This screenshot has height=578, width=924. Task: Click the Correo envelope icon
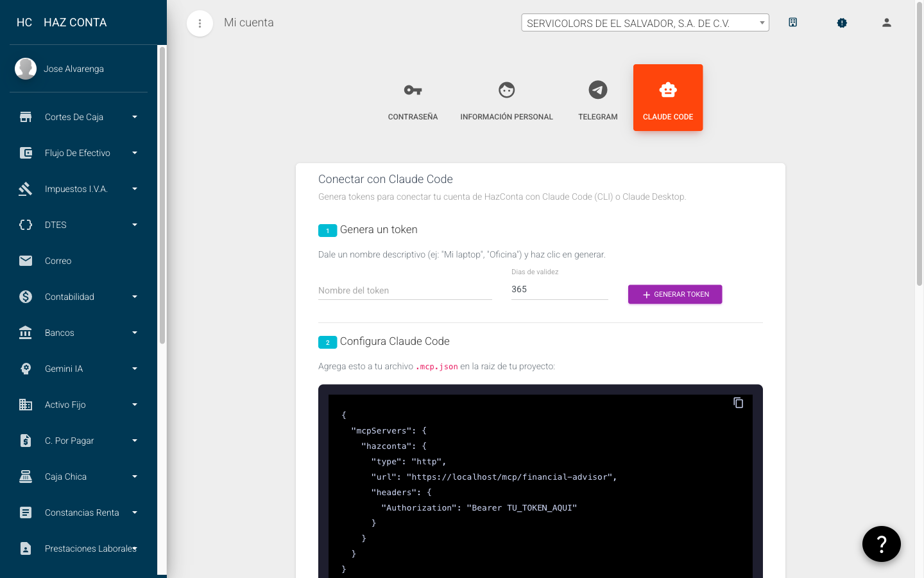tap(26, 261)
